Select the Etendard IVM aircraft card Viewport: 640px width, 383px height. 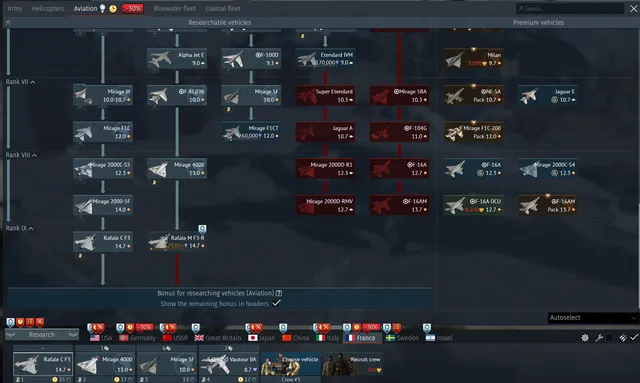(x=325, y=59)
